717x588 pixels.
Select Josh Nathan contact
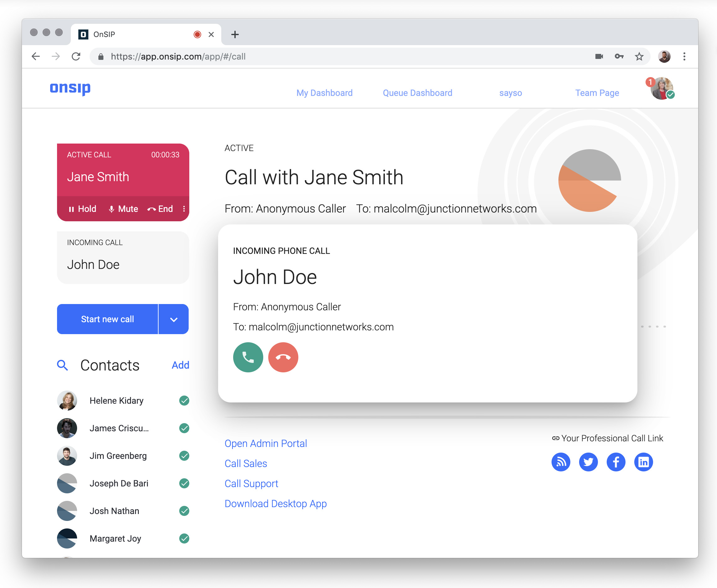(123, 511)
